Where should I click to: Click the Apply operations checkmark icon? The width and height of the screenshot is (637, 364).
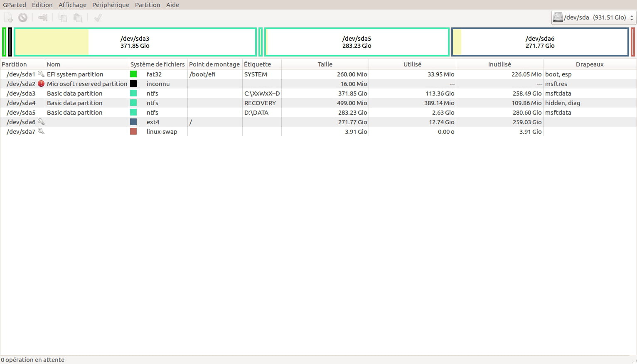pyautogui.click(x=98, y=17)
